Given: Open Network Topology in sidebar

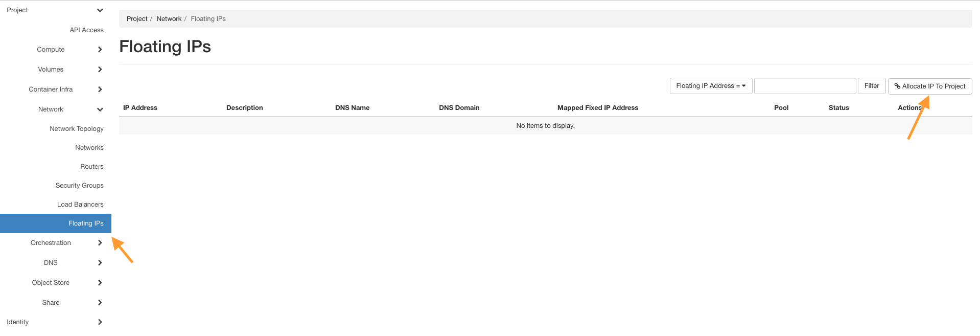Looking at the screenshot, I should pyautogui.click(x=76, y=129).
